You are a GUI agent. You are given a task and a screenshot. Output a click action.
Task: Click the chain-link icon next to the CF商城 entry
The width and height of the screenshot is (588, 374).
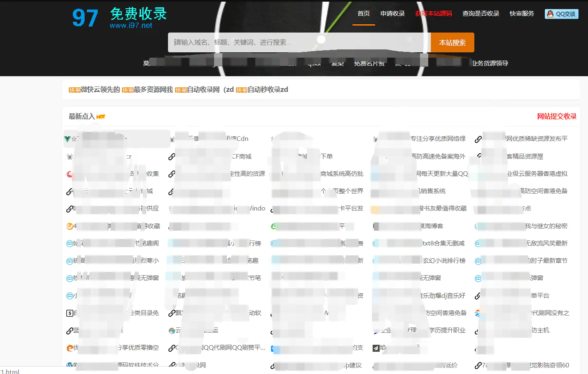point(172,156)
